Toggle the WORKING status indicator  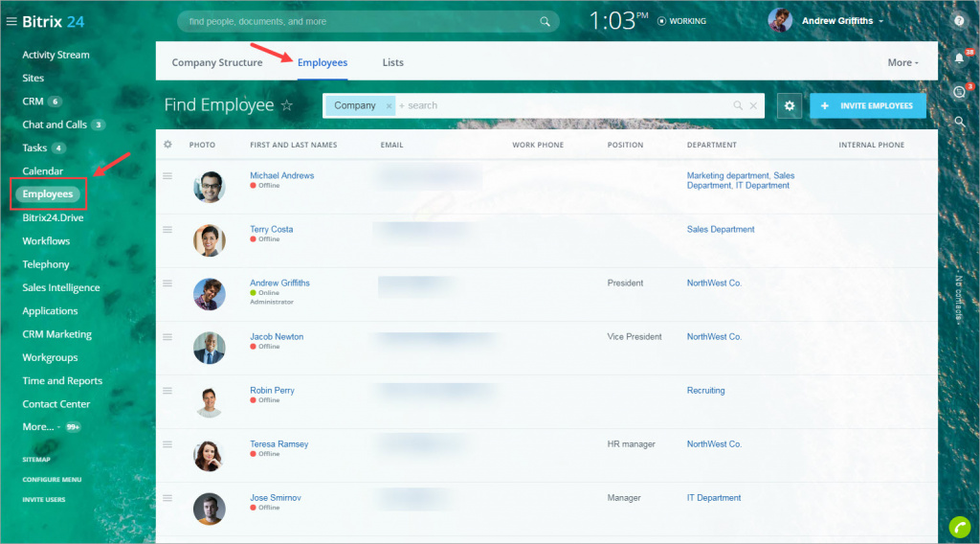coord(681,21)
